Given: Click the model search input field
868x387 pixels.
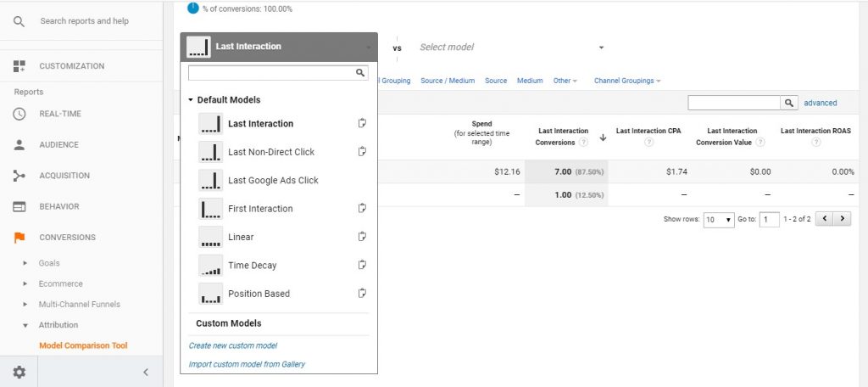Looking at the screenshot, I should coord(272,73).
